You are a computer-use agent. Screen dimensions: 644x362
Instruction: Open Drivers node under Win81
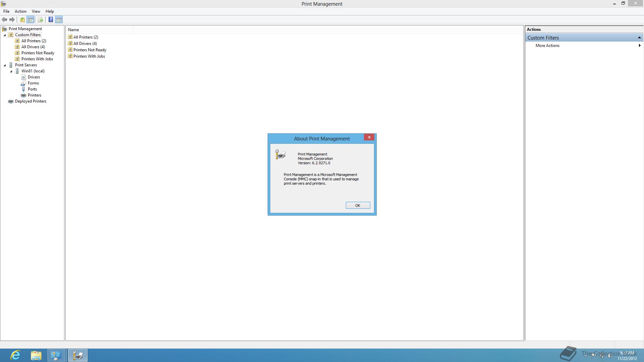click(x=34, y=77)
